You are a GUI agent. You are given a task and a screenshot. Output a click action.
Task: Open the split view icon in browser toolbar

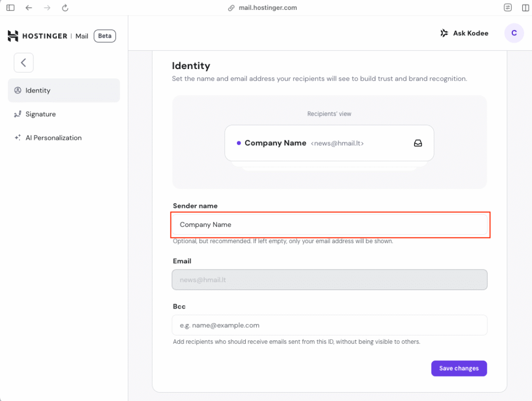click(x=525, y=8)
